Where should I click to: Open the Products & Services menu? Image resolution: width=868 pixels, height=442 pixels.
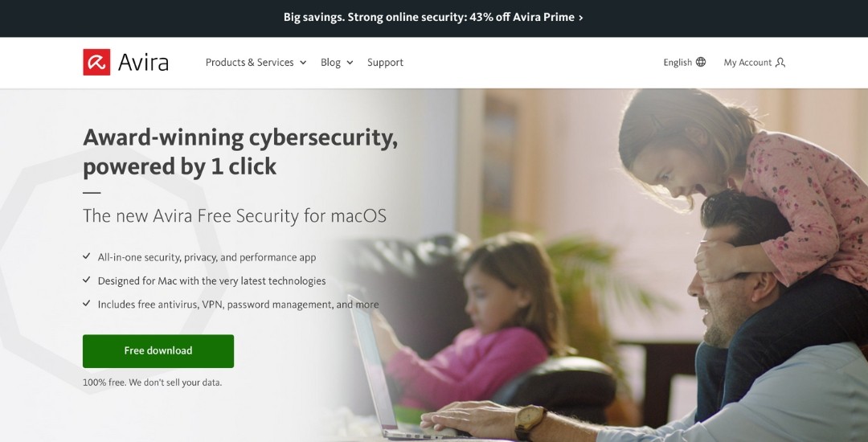pos(256,63)
